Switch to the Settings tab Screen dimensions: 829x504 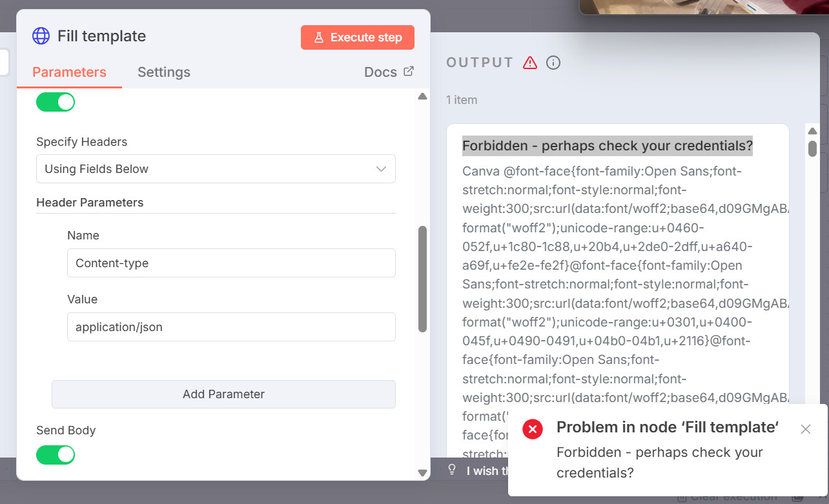click(164, 72)
